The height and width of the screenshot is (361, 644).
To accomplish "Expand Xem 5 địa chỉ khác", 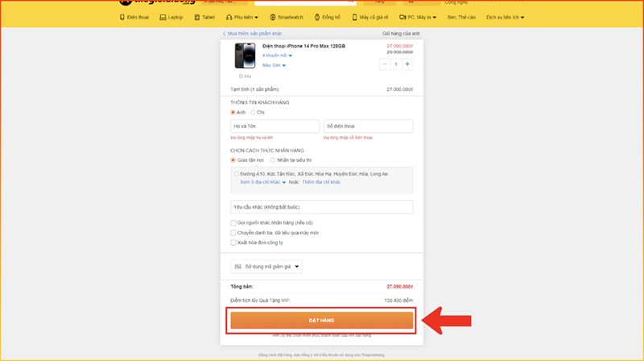I will point(263,182).
